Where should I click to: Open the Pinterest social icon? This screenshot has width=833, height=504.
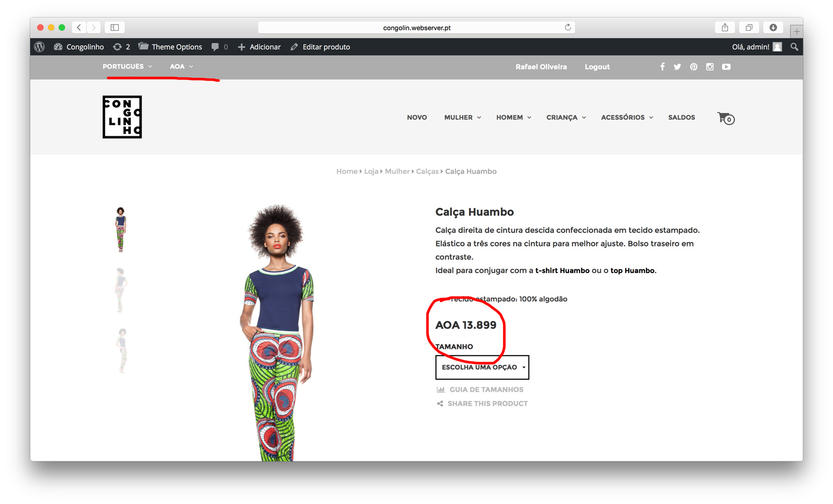pyautogui.click(x=693, y=67)
